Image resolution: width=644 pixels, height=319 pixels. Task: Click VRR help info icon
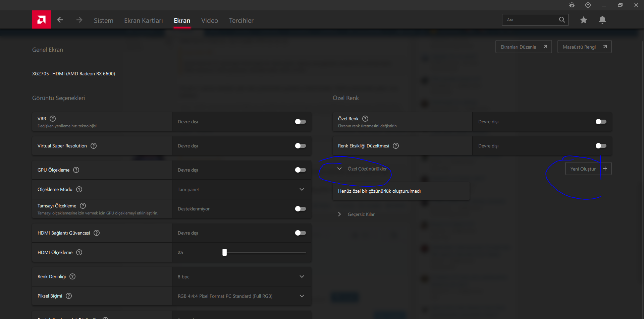pyautogui.click(x=53, y=119)
